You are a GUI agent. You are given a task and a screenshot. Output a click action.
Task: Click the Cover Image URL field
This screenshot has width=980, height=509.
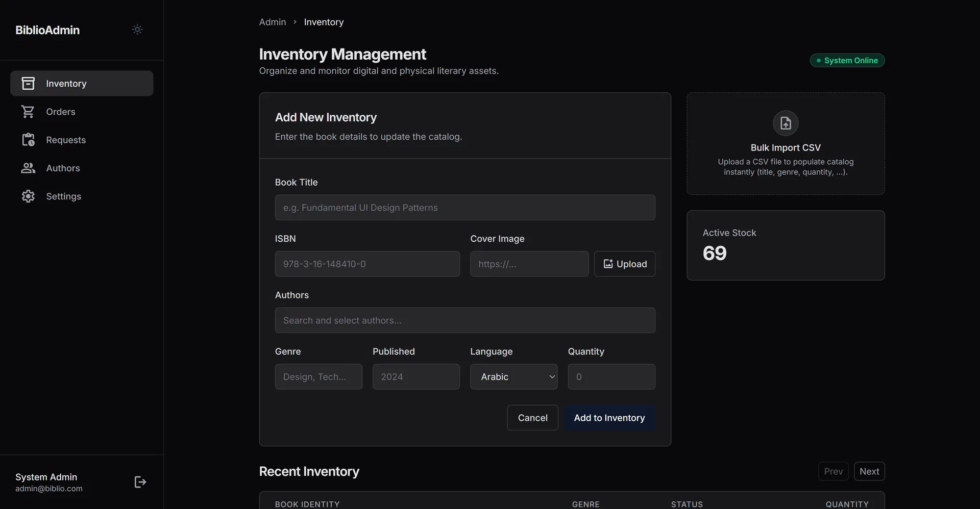(x=529, y=264)
